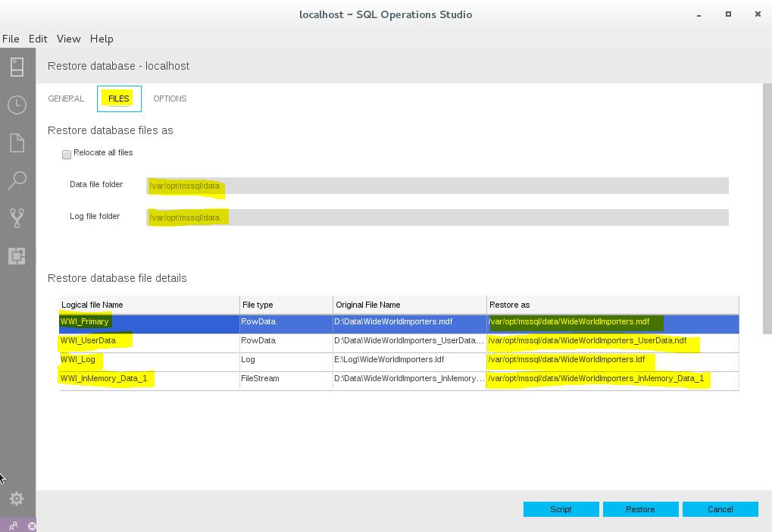Open the file Explorer sidebar icon
Image resolution: width=772 pixels, height=532 pixels.
[17, 142]
